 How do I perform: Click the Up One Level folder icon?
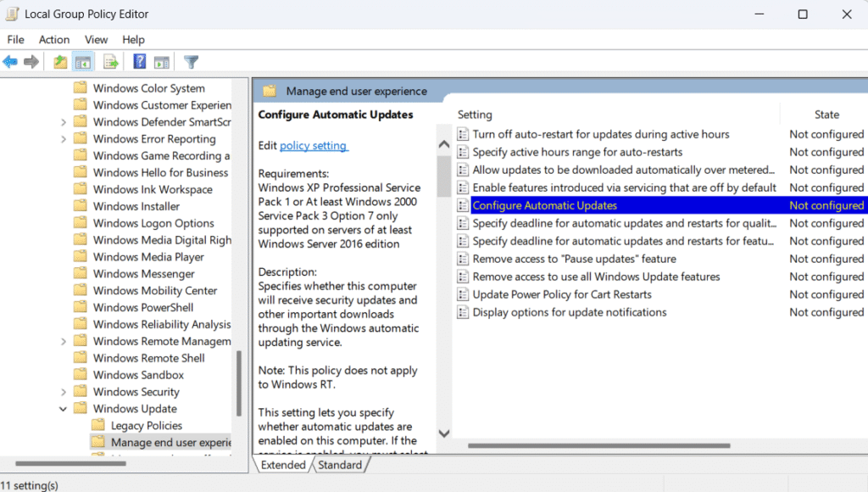click(x=60, y=62)
